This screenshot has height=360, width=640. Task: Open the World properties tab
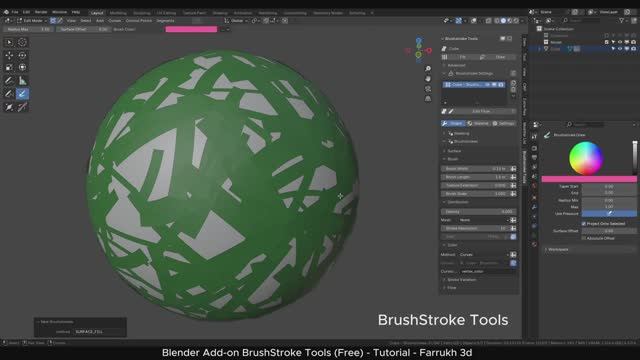534,186
